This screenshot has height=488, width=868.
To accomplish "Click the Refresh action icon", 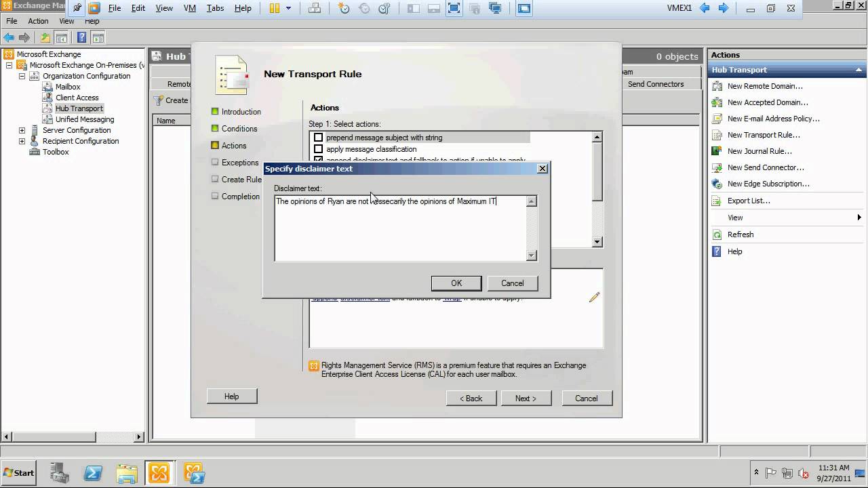I will (717, 235).
